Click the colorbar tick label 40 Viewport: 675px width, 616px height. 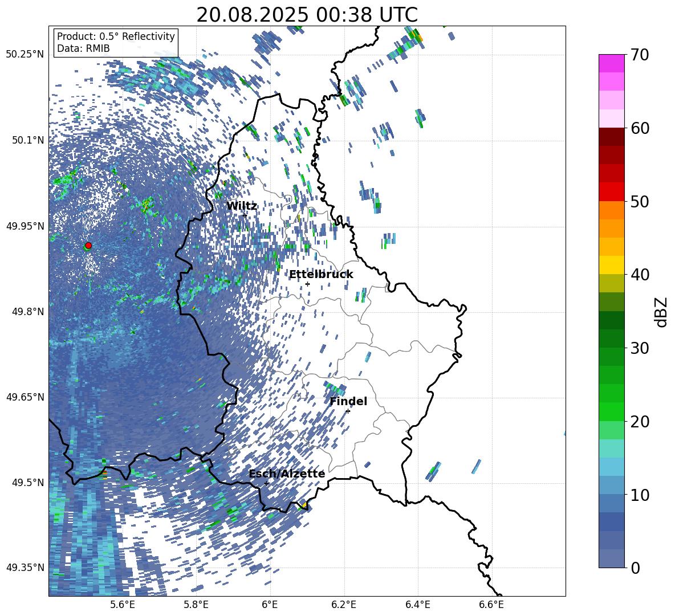[x=640, y=275]
